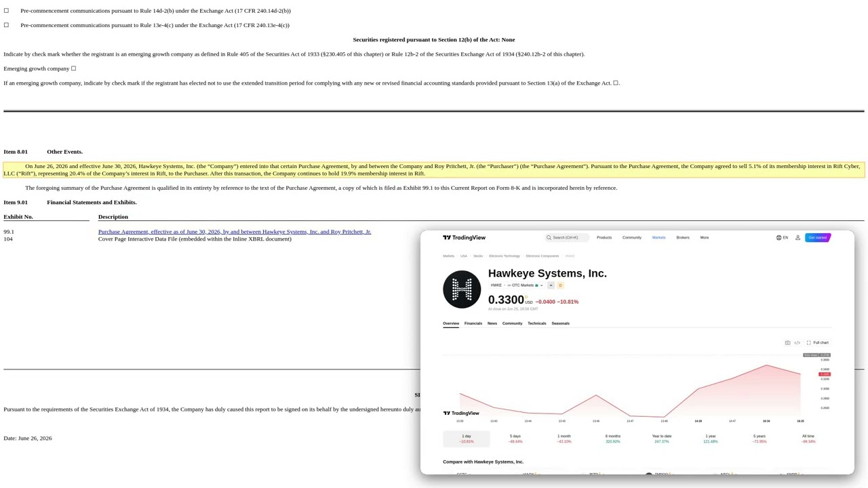This screenshot has width=868, height=488.
Task: Open the Brokers menu in TradingView
Action: click(x=683, y=238)
